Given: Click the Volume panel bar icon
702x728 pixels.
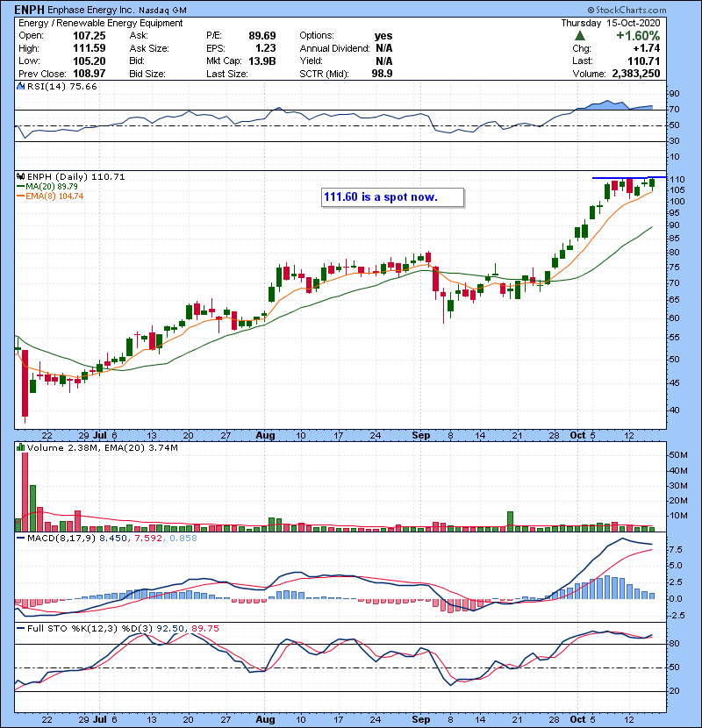Looking at the screenshot, I should tap(20, 447).
